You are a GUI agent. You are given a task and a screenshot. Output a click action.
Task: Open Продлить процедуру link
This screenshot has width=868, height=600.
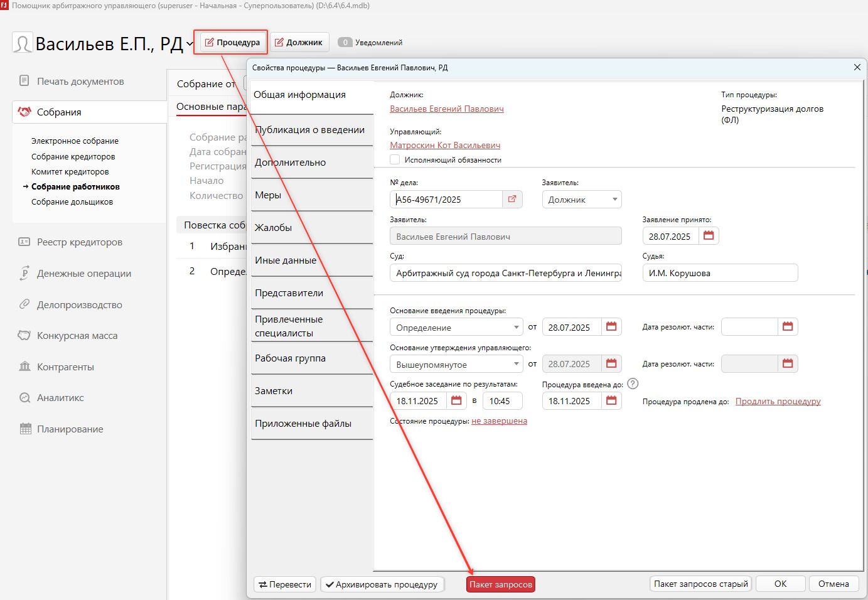click(778, 401)
